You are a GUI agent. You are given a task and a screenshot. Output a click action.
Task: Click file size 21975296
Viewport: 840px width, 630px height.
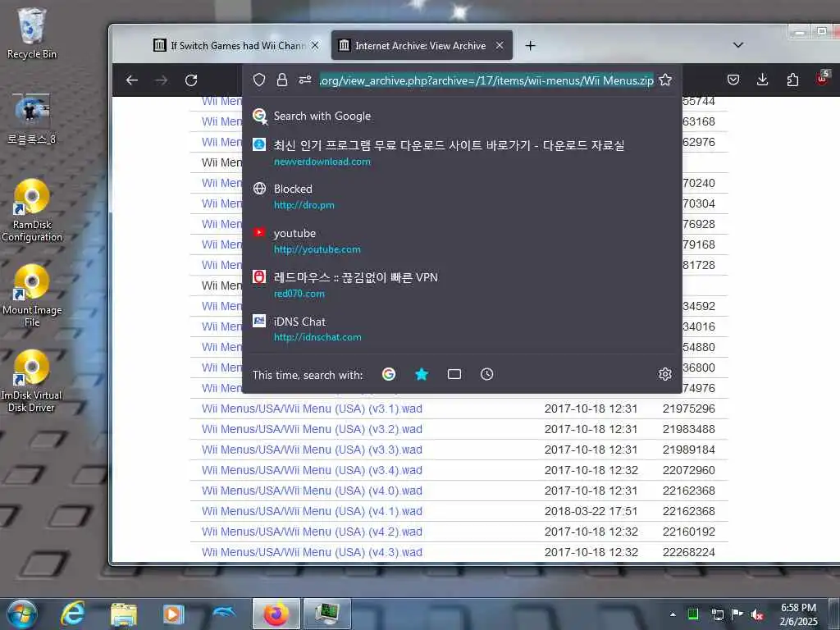688,409
